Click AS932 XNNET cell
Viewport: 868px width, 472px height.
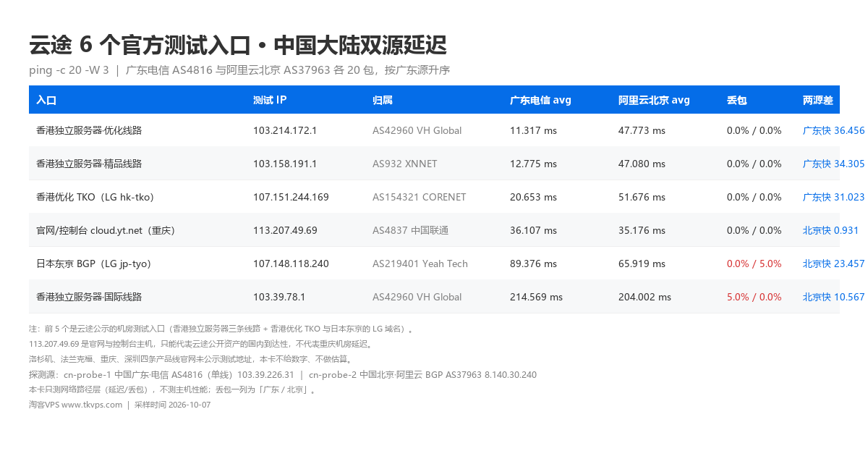(x=405, y=164)
